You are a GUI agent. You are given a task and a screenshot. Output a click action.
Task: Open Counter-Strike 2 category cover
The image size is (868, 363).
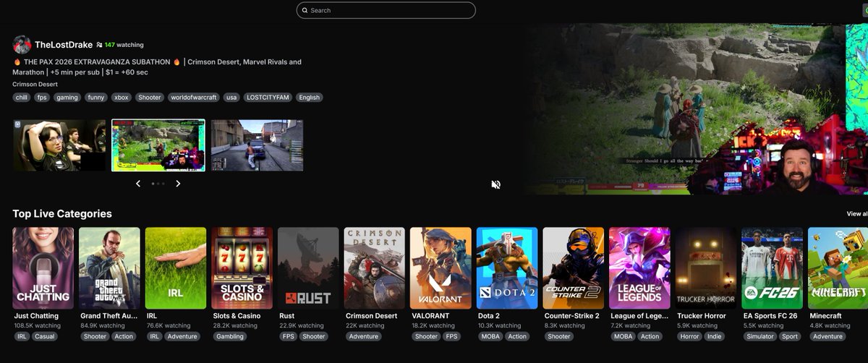click(x=574, y=268)
